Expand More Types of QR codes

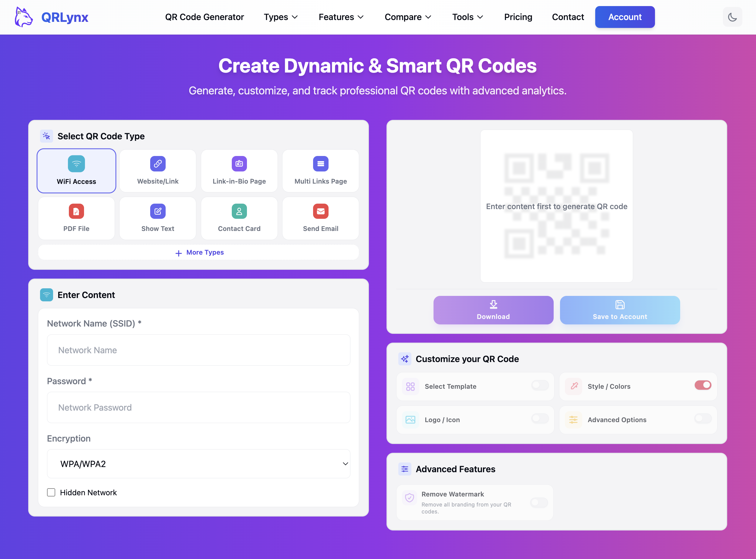pos(198,252)
